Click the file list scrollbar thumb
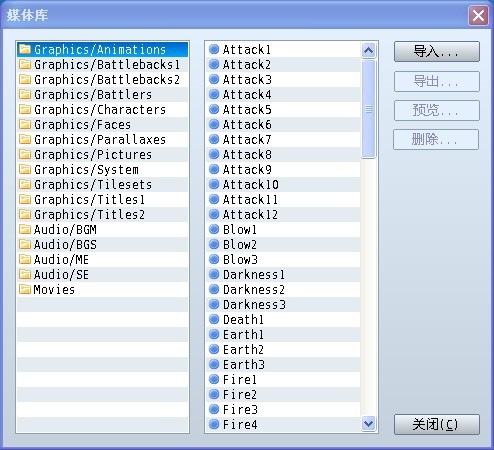This screenshot has width=494, height=450. pos(368,109)
